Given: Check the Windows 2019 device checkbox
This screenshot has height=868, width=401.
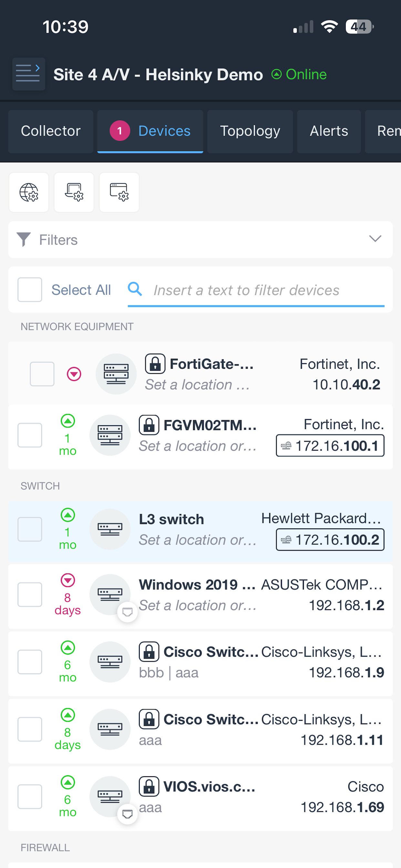Looking at the screenshot, I should [x=30, y=594].
